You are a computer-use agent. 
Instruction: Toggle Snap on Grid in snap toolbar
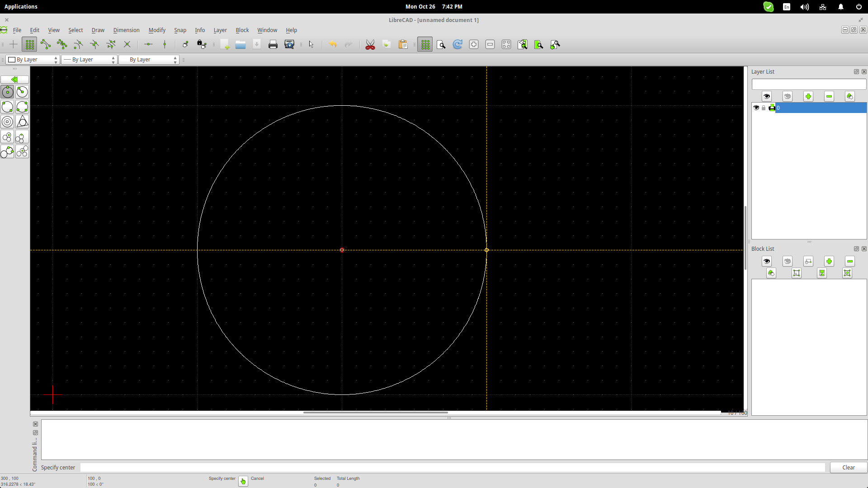pos(29,44)
